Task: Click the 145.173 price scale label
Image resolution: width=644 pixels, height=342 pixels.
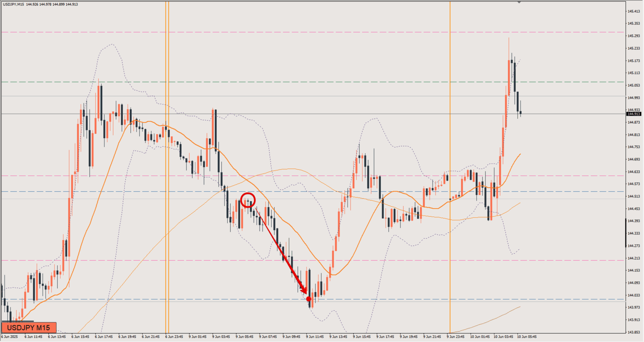Action: click(x=634, y=61)
